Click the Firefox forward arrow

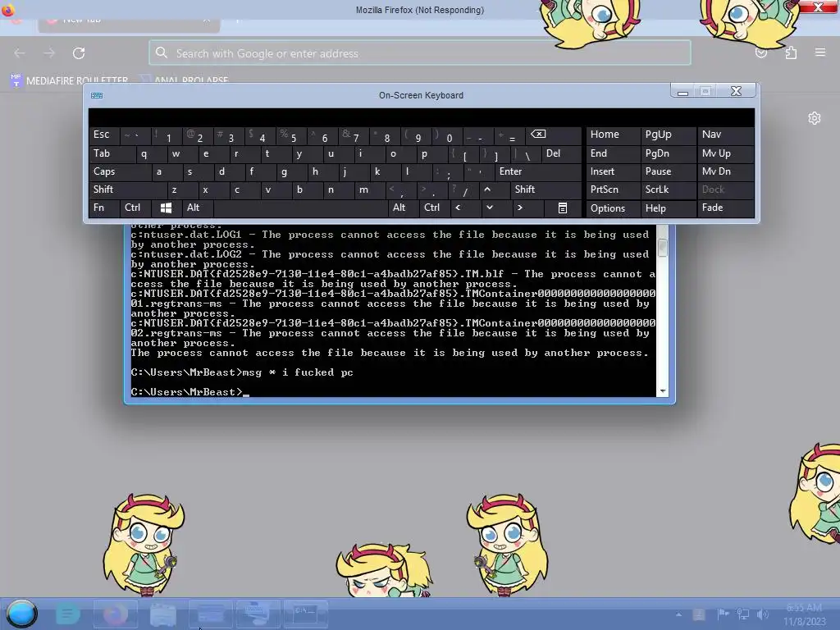49,53
